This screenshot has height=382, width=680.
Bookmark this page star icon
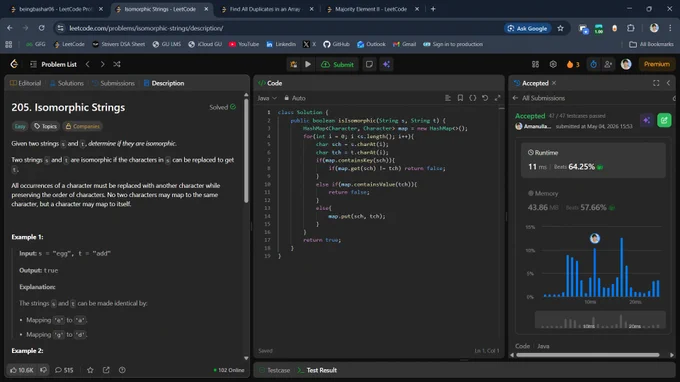[x=560, y=28]
